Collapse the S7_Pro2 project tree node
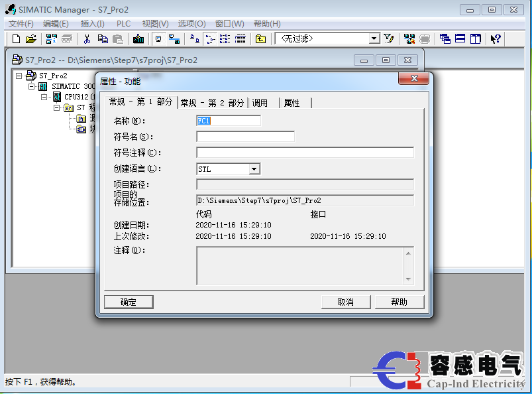 coord(19,76)
